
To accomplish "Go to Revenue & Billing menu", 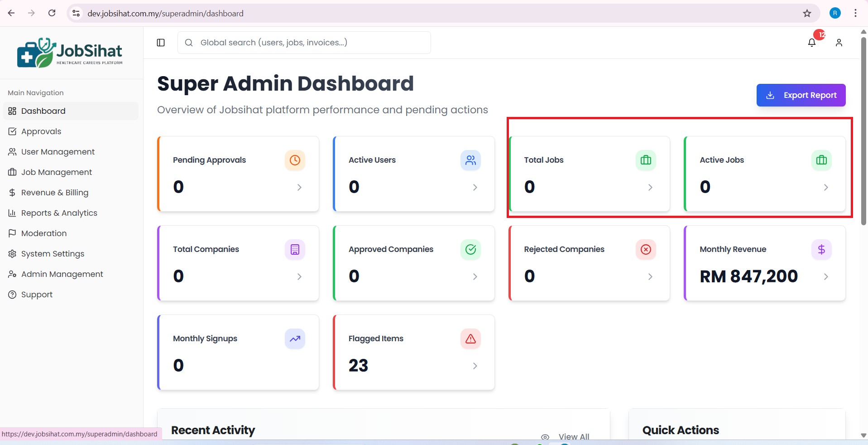I will click(x=55, y=193).
